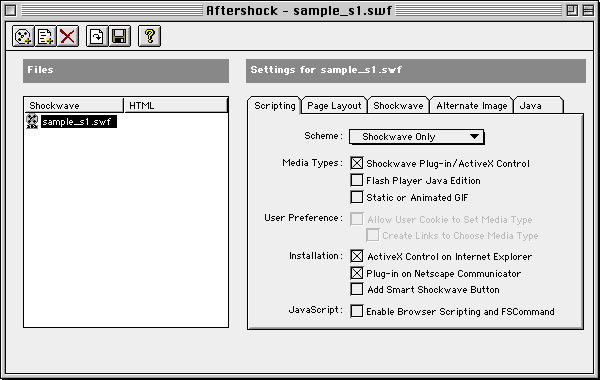Click the update/refresh page toolbar icon

[x=97, y=36]
